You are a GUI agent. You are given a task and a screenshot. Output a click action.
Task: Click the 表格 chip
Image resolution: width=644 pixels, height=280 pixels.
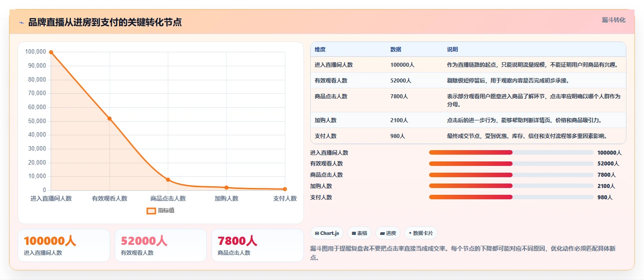359,233
